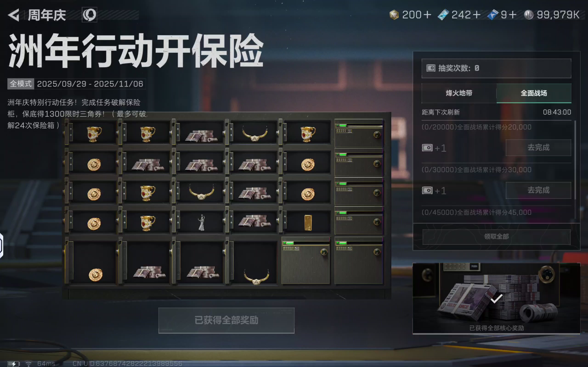Expand the side handle on left edge
The width and height of the screenshot is (588, 367).
[1, 245]
